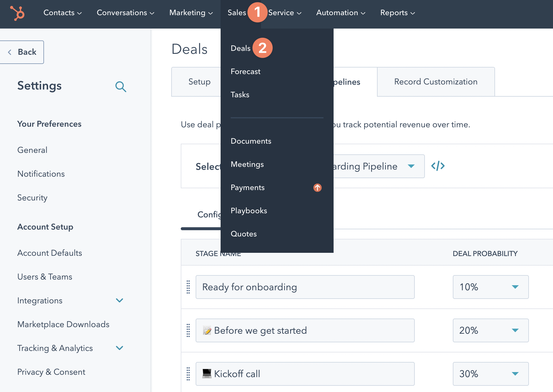
Task: Choose Payments in the Sales dropdown
Action: tap(248, 187)
